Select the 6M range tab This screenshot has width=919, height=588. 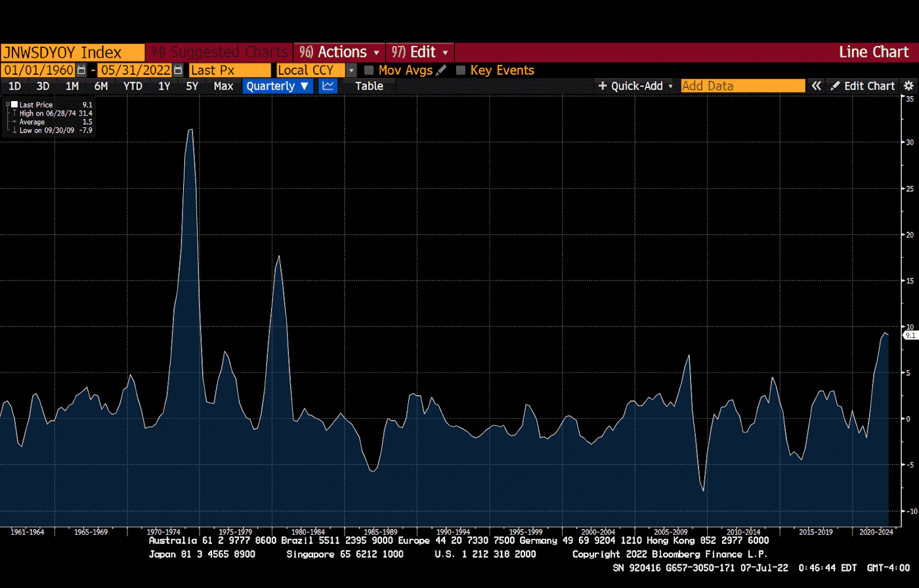pos(101,86)
